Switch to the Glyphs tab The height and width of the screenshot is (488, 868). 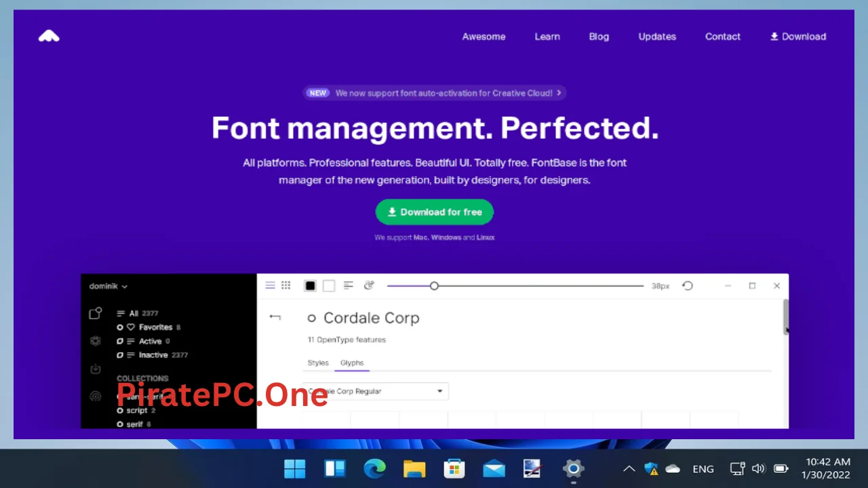pyautogui.click(x=352, y=363)
